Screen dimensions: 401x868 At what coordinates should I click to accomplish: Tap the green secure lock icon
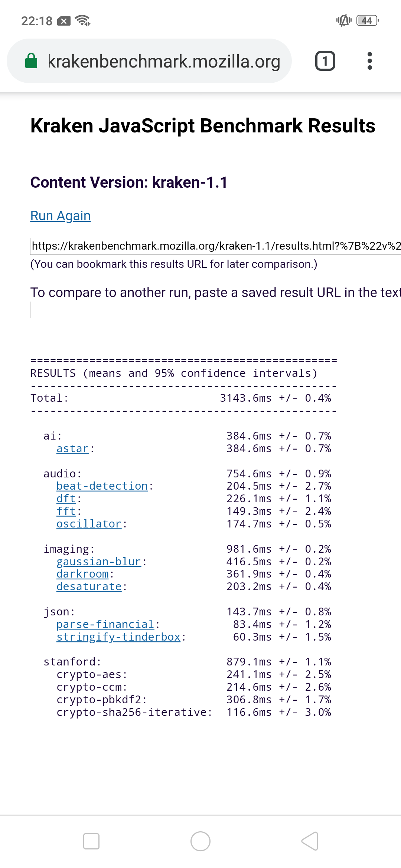[31, 61]
